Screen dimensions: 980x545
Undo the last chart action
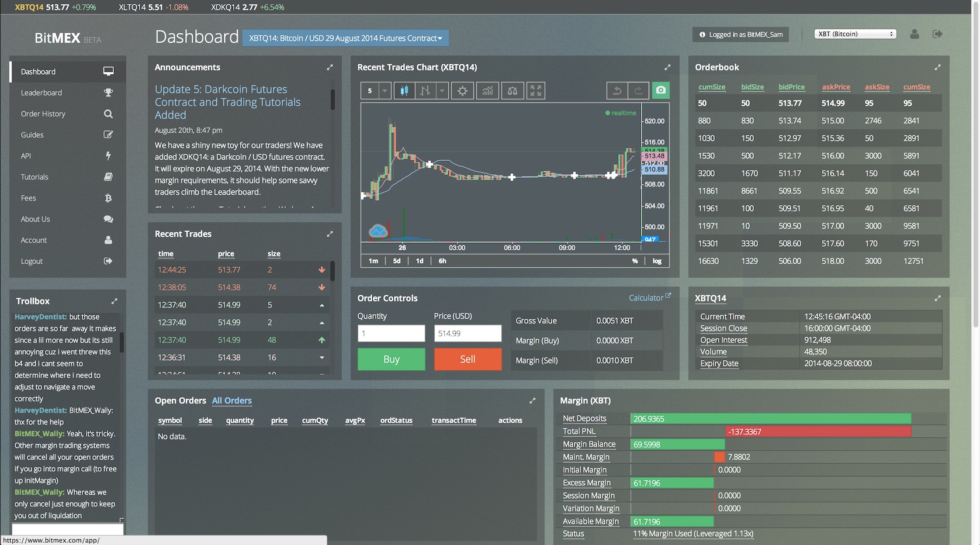[617, 91]
